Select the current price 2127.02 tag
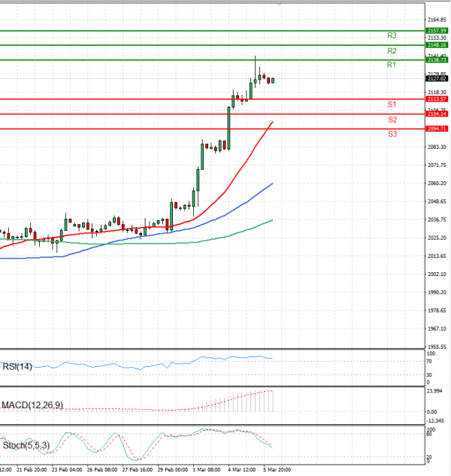Screen dimensions: 451x476 (x=437, y=79)
